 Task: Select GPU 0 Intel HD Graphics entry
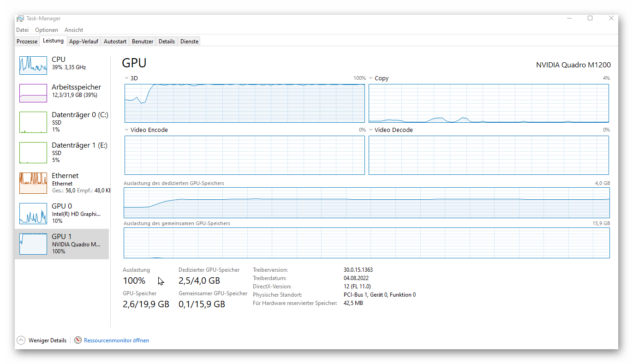coord(62,214)
